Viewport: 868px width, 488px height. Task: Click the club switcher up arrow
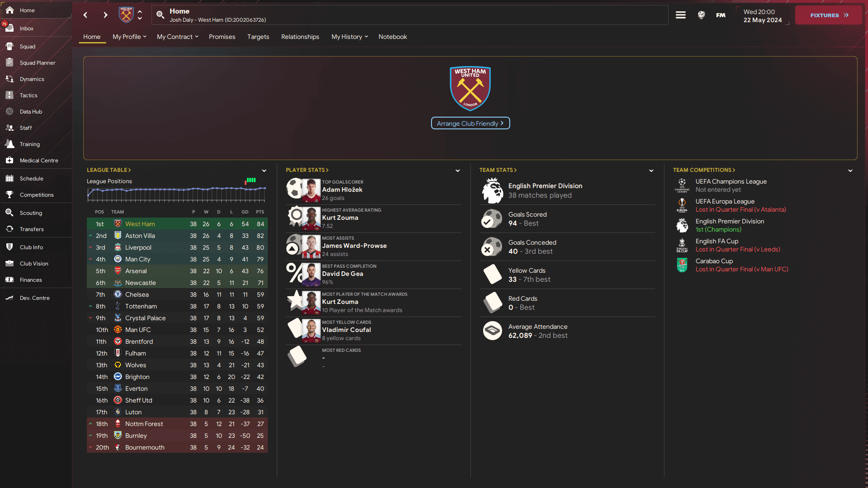point(140,12)
